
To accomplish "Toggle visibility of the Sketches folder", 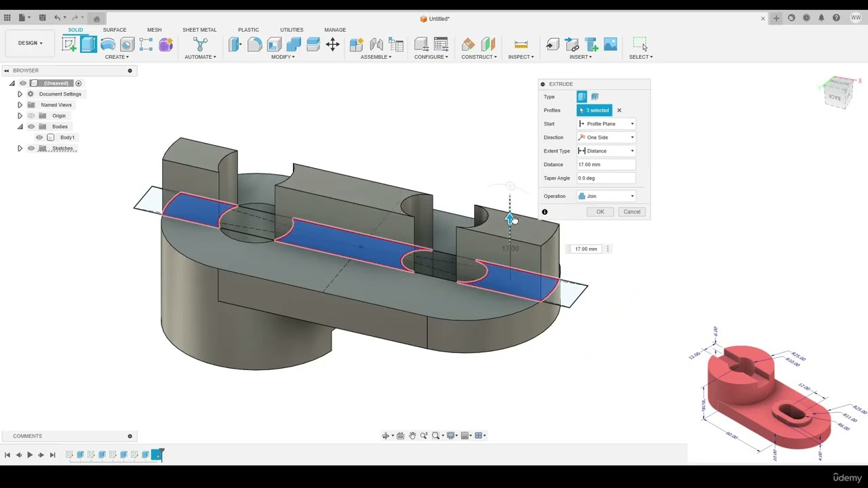I will 31,148.
